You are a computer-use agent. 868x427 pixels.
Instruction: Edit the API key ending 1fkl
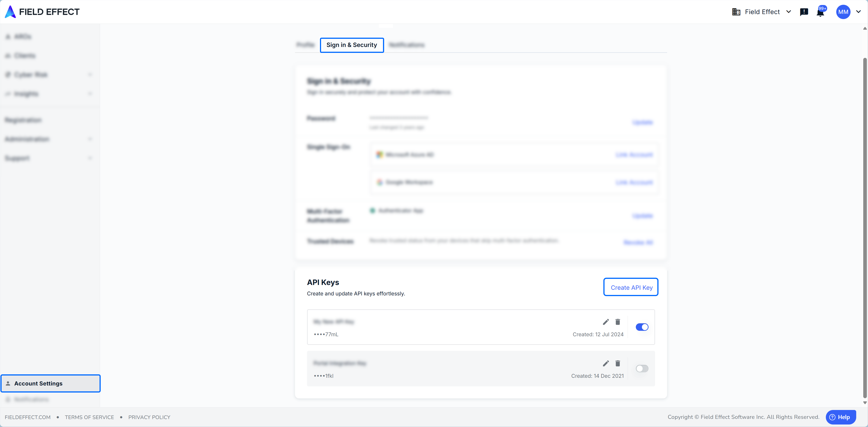(605, 363)
